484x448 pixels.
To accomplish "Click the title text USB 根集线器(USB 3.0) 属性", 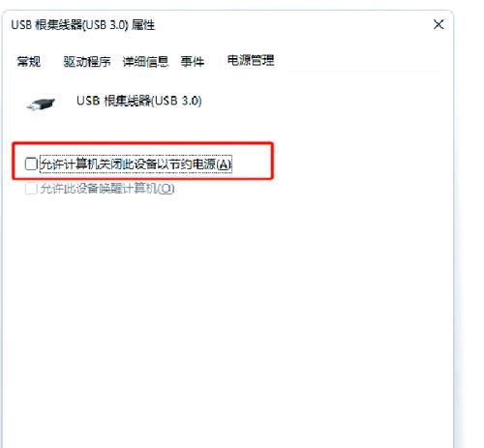I will point(83,25).
